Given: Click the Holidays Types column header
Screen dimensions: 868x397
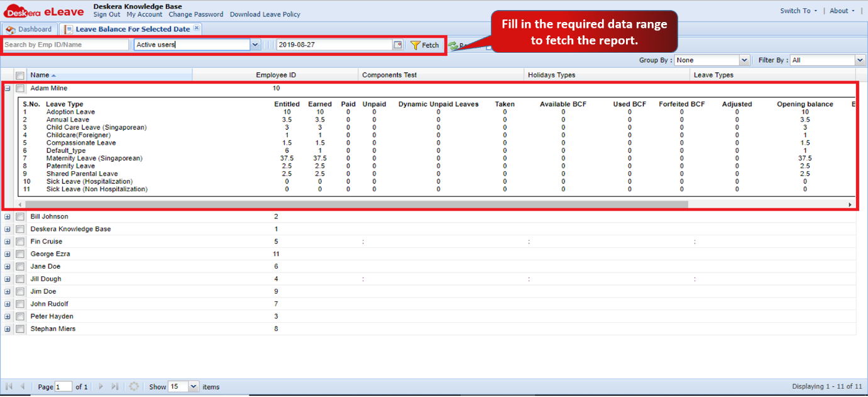Looking at the screenshot, I should click(x=607, y=75).
